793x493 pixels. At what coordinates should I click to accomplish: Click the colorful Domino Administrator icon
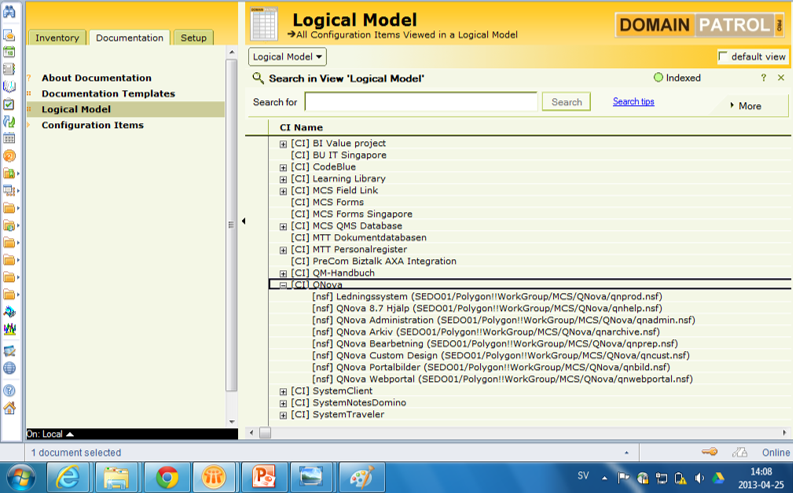(9, 329)
